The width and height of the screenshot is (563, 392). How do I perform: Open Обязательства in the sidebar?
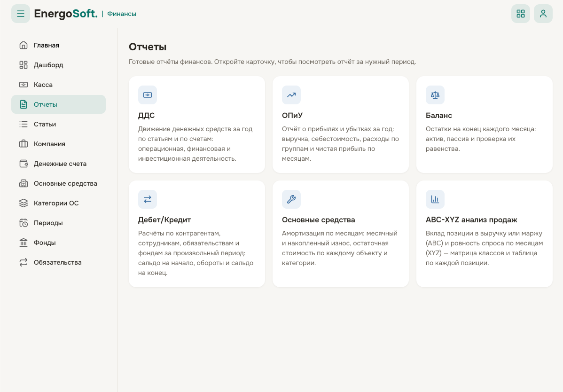pos(59,262)
